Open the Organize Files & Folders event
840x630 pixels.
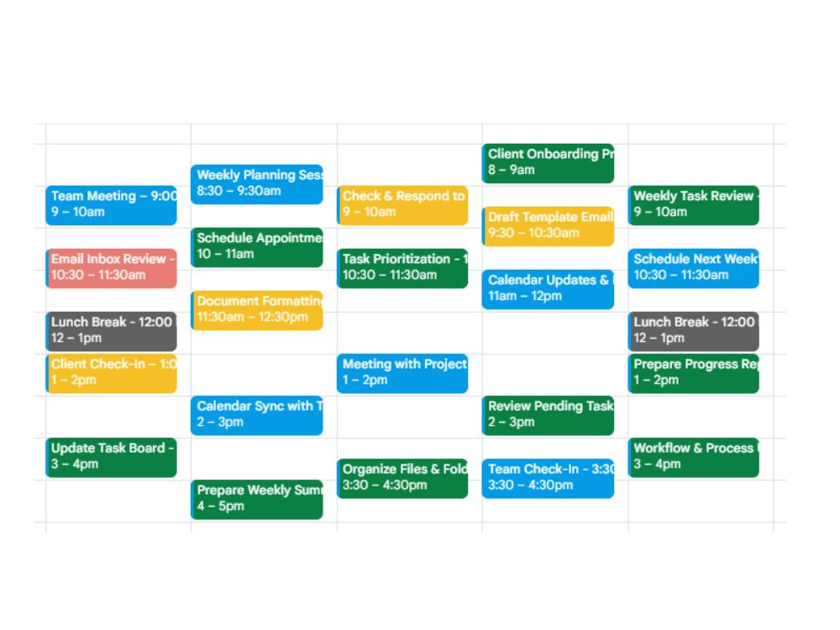[x=402, y=479]
